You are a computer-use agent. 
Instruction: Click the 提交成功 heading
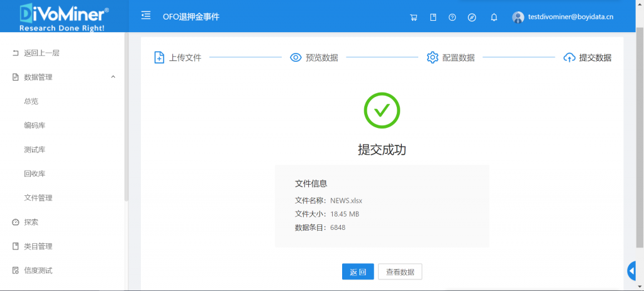click(x=382, y=150)
